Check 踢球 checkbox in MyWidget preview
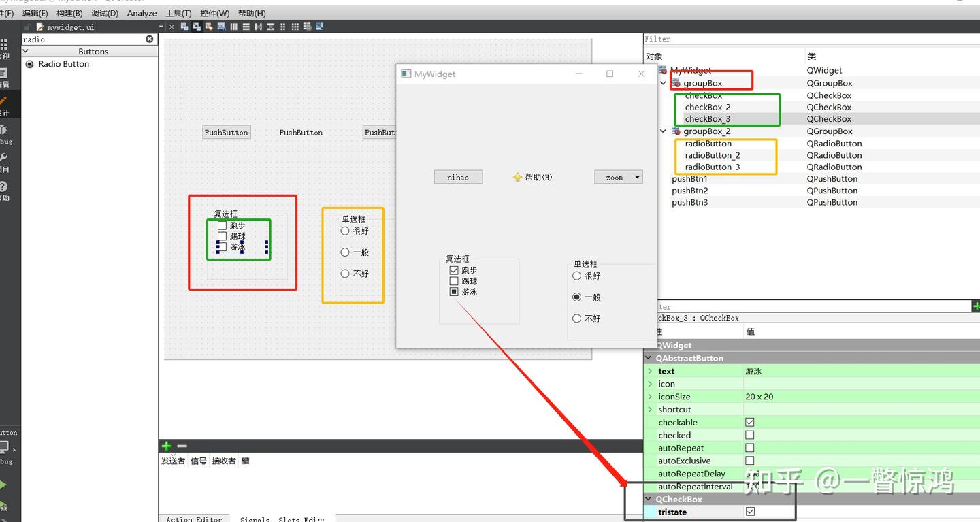Image resolution: width=980 pixels, height=522 pixels. pos(454,281)
